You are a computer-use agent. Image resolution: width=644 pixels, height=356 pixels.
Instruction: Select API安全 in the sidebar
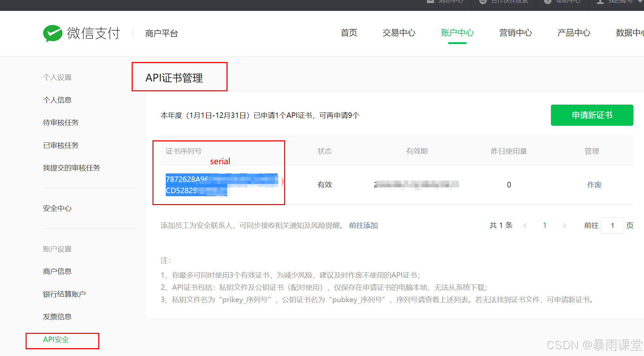point(56,339)
